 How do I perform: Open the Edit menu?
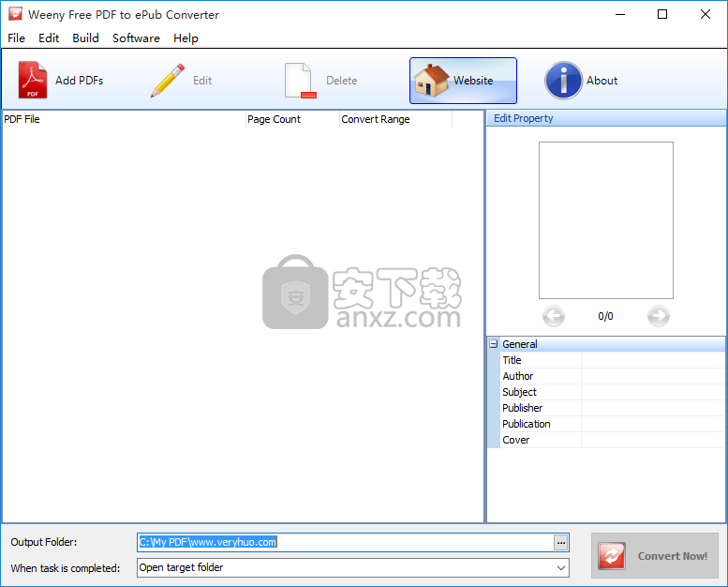click(49, 38)
